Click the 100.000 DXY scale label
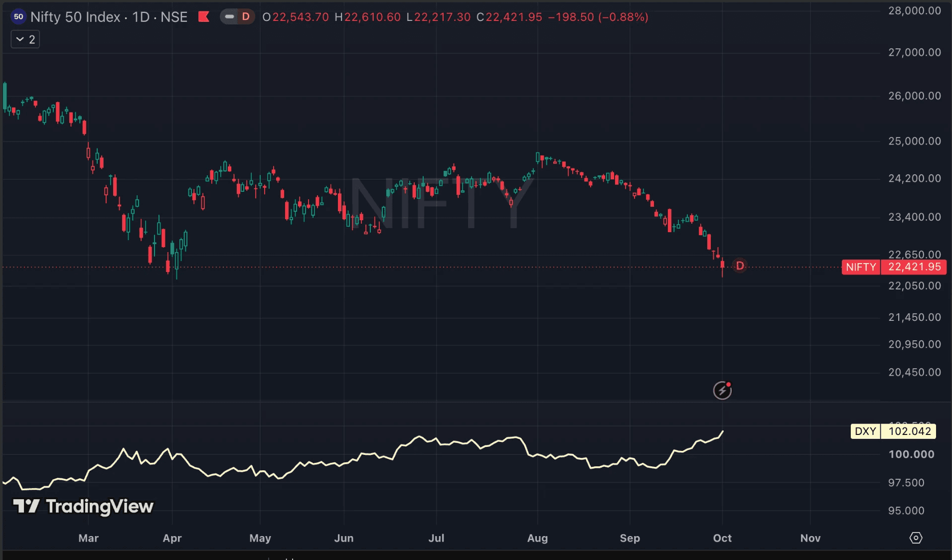The image size is (952, 560). [911, 454]
